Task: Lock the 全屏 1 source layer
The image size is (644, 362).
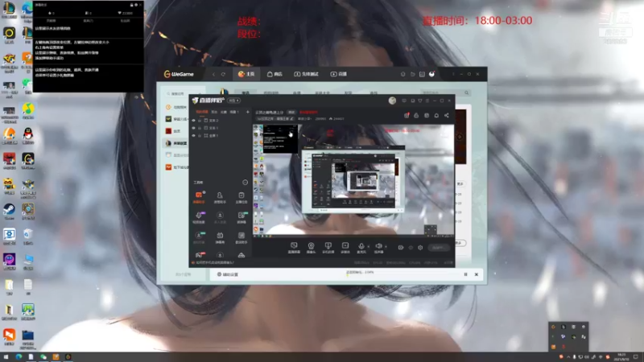Action: [x=200, y=135]
